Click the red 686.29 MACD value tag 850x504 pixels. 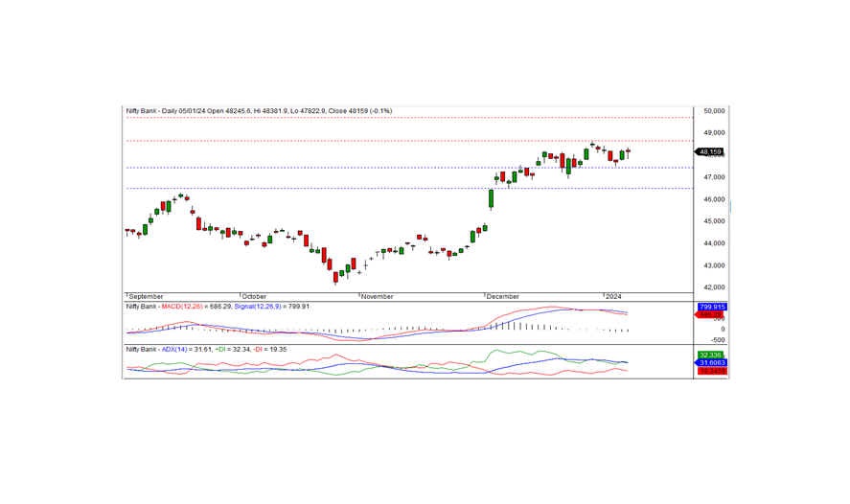[709, 314]
